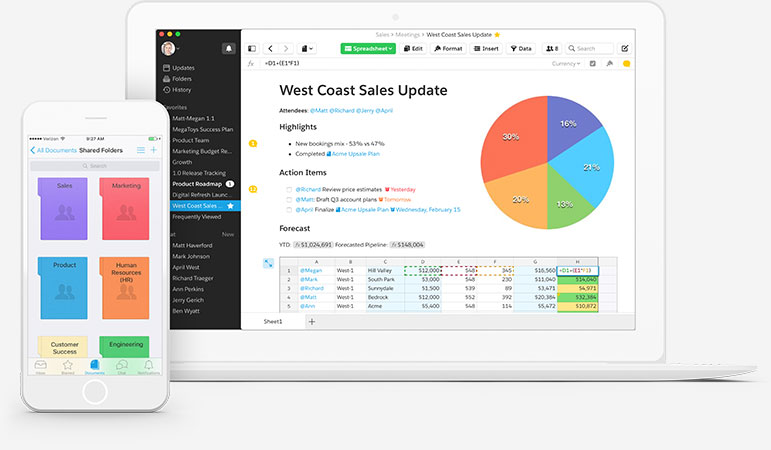Open chat with Ben Wyatt

click(x=186, y=311)
